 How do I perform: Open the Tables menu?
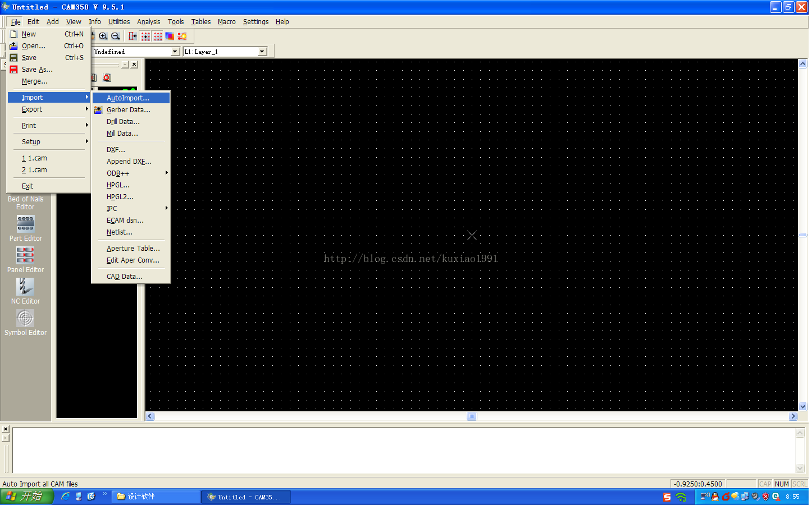201,22
